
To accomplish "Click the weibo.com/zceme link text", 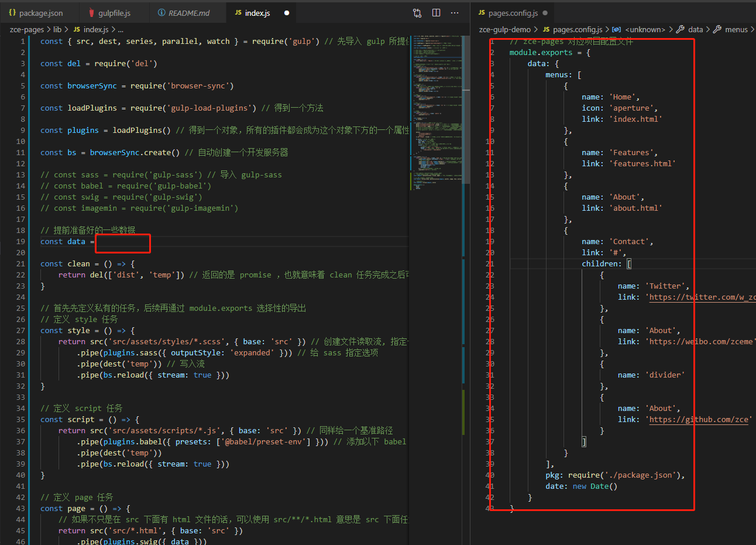I will coord(702,342).
